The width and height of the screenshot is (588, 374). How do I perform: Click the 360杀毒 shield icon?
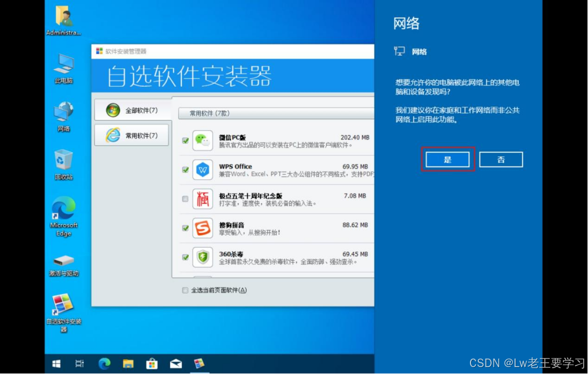(x=203, y=257)
